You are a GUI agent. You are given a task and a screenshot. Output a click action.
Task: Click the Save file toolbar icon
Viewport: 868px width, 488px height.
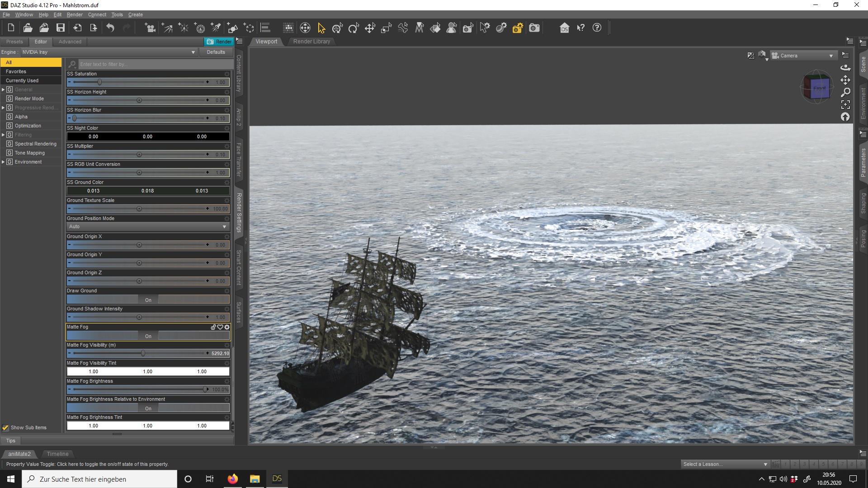pos(60,28)
